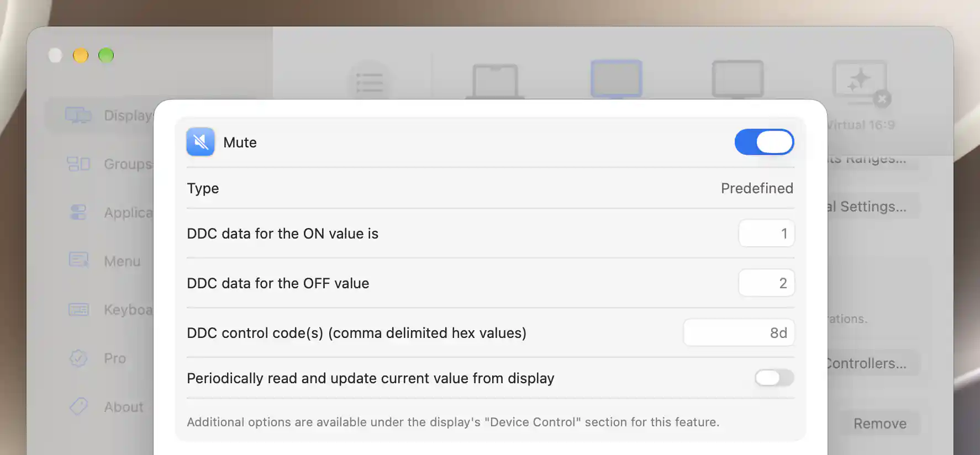Select the laptop built-in display icon
Screen dimensions: 980x455
pos(495,81)
